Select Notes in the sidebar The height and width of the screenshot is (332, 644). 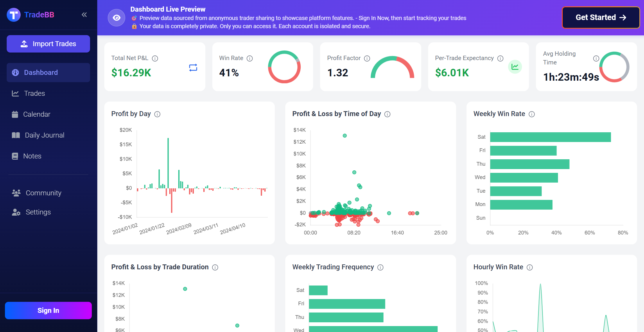click(x=48, y=156)
